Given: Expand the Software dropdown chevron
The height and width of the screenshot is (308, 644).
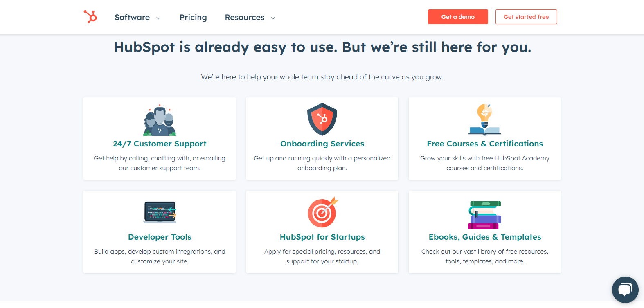Looking at the screenshot, I should pyautogui.click(x=158, y=18).
